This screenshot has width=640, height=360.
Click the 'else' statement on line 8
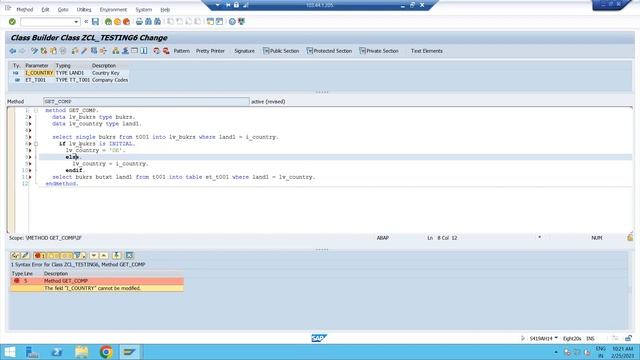tap(73, 157)
